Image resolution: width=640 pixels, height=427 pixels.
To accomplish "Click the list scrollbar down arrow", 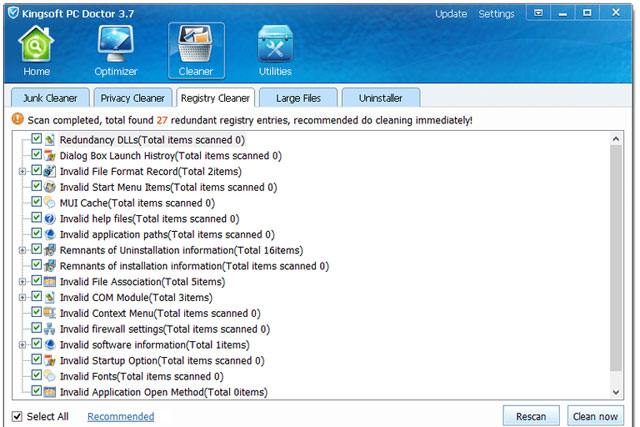I will pos(616,392).
